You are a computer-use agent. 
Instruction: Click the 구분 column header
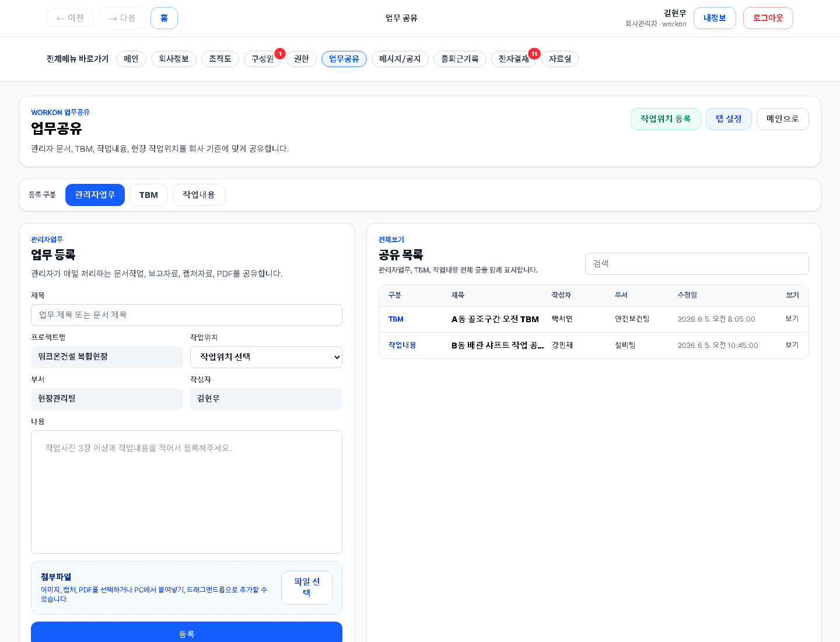[x=395, y=295]
